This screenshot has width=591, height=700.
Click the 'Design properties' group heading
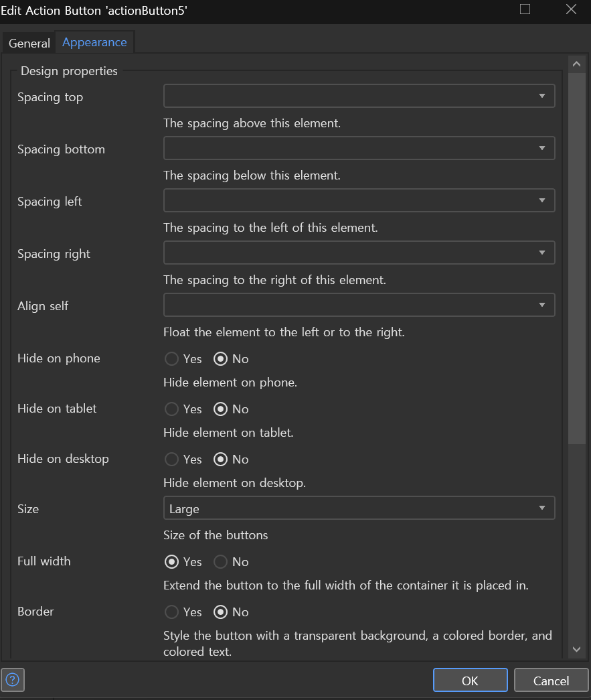69,71
